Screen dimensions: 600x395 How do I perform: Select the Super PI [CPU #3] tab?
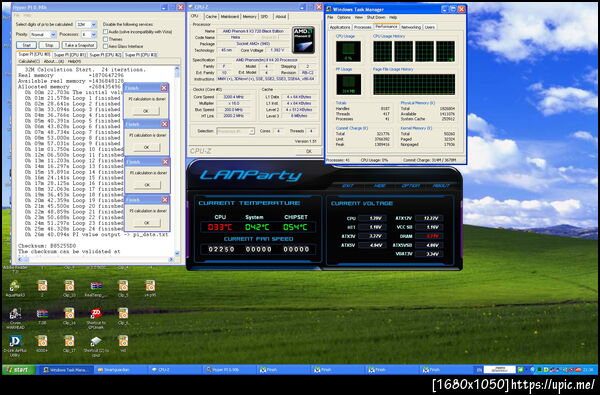(140, 55)
